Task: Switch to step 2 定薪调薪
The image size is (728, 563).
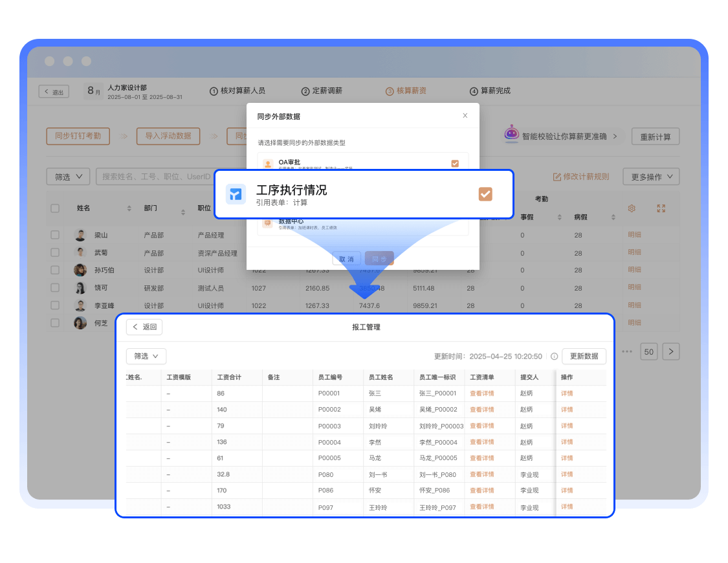Action: point(322,91)
